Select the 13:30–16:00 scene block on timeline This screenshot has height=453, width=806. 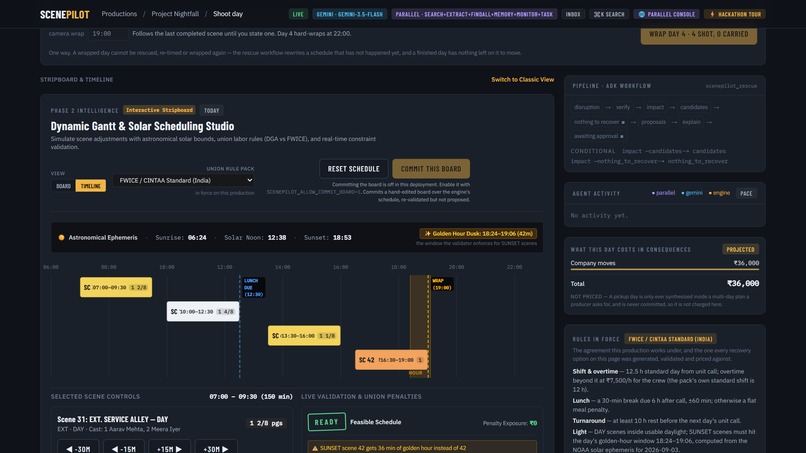(x=304, y=336)
